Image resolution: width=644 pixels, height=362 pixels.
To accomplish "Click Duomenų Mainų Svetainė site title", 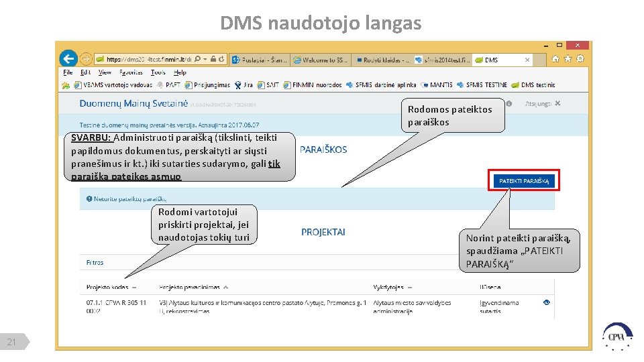I will click(133, 103).
